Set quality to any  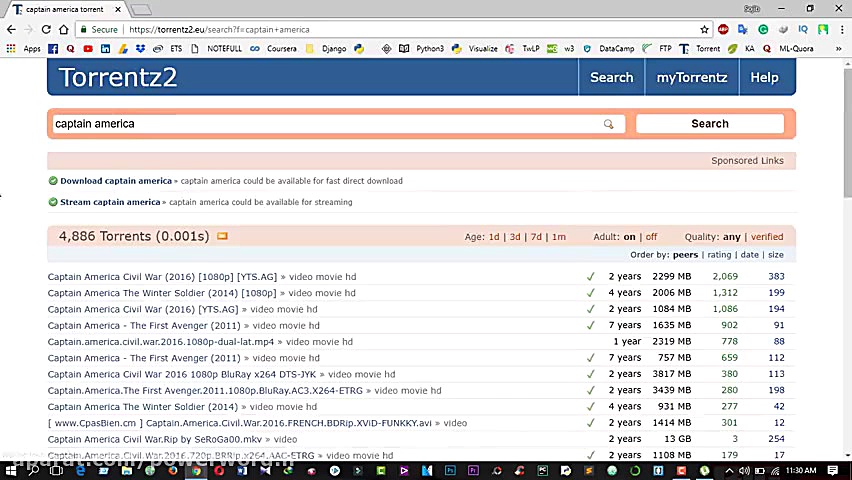731,237
